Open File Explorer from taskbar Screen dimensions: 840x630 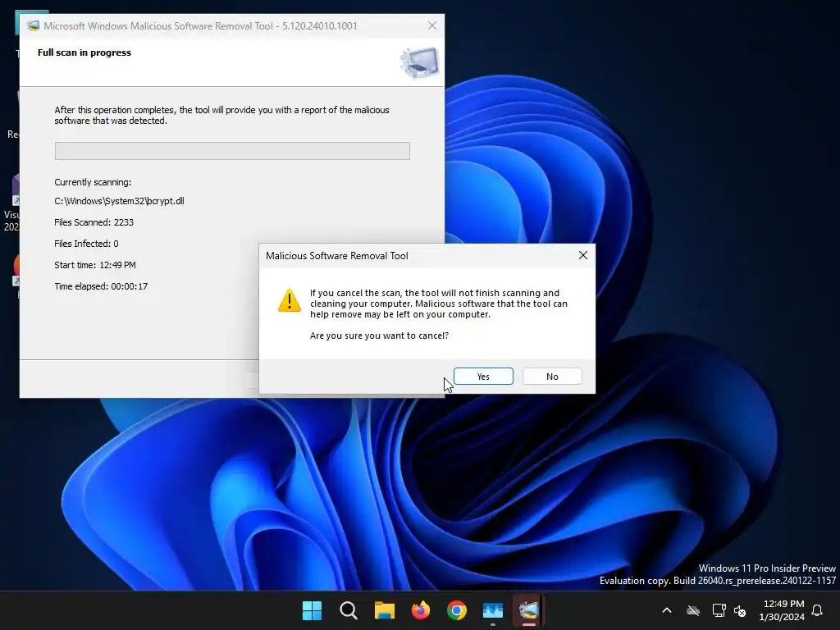[x=384, y=610]
